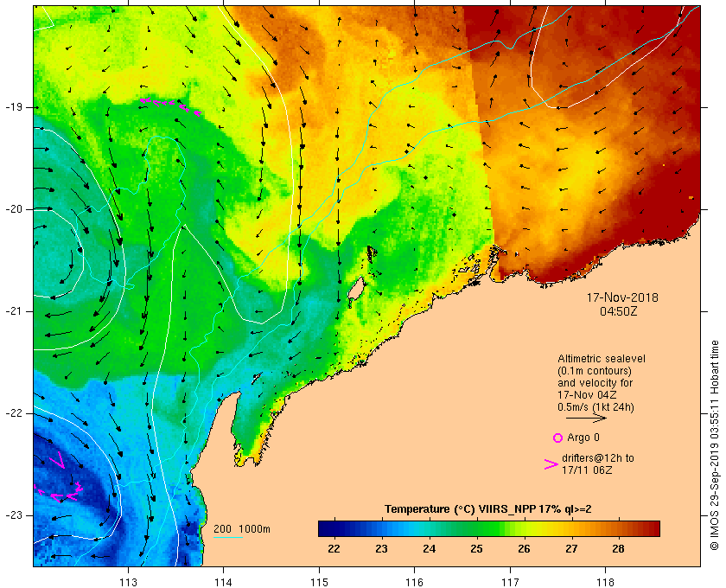Click the Temperature VIIRS_NPP colorbar title
The image size is (726, 588).
coord(488,509)
